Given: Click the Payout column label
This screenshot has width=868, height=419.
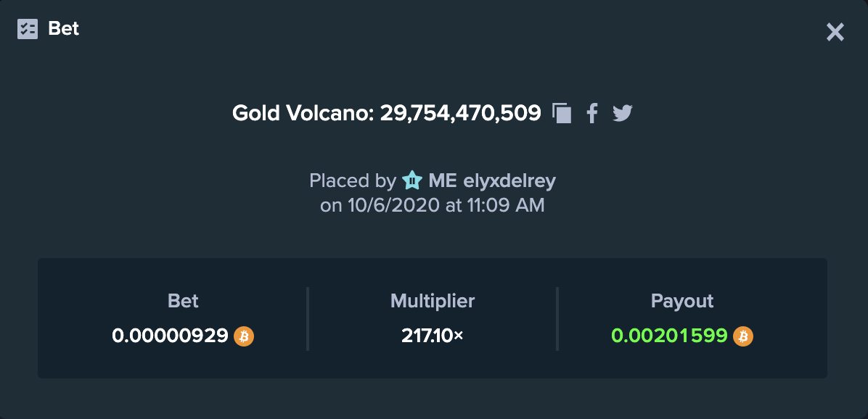Looking at the screenshot, I should 682,302.
